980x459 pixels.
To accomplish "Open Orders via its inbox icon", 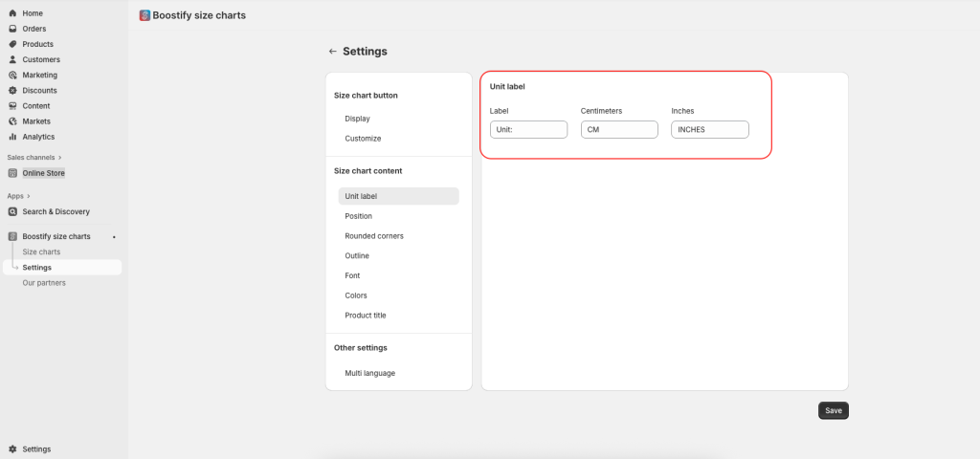I will click(12, 29).
